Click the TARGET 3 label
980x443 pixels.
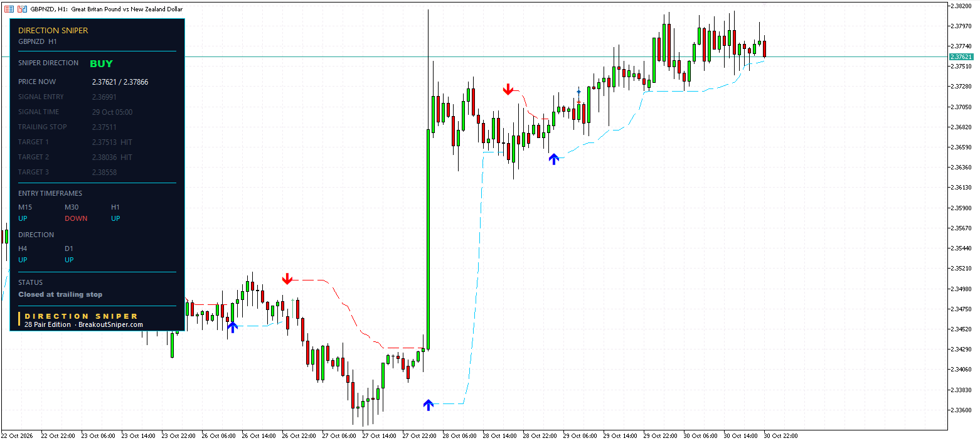pos(33,172)
